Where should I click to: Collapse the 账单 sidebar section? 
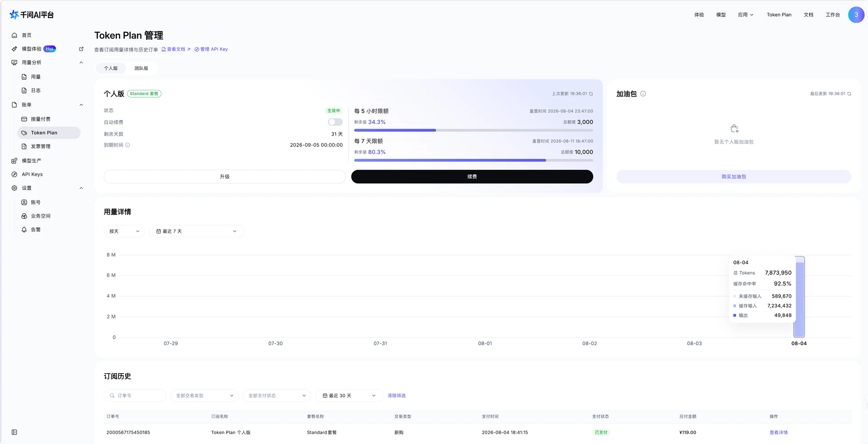[x=81, y=105]
